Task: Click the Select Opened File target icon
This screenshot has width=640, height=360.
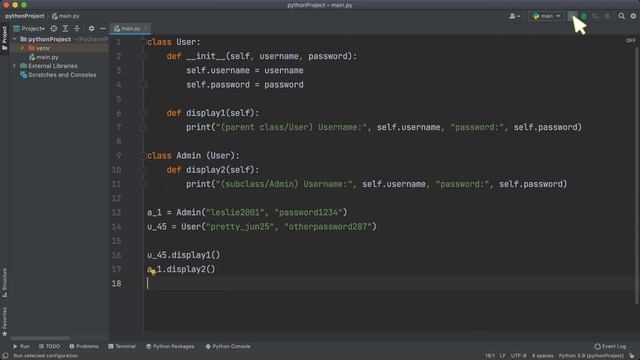Action: (53, 29)
